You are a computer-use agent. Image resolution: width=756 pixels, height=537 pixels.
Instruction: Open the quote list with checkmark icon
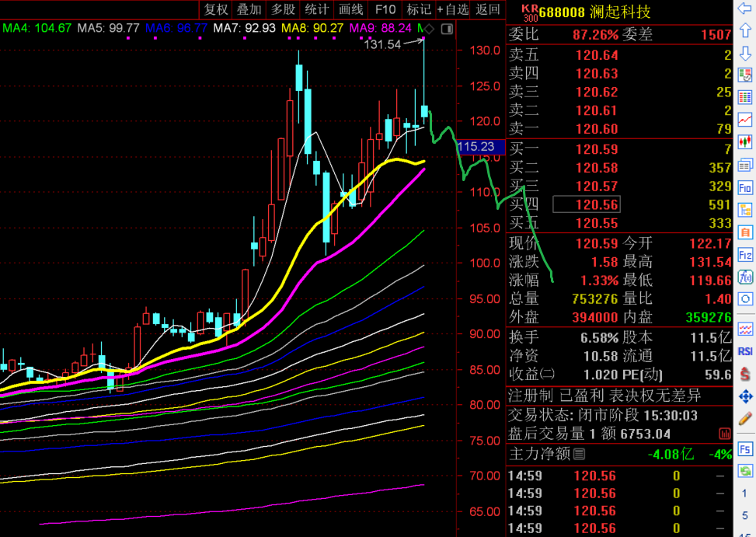[745, 75]
